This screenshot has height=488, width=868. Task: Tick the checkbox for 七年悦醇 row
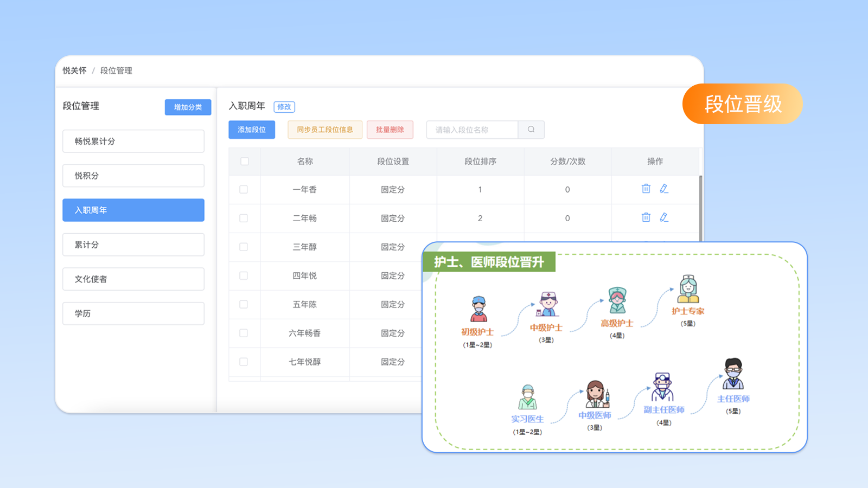click(x=244, y=362)
